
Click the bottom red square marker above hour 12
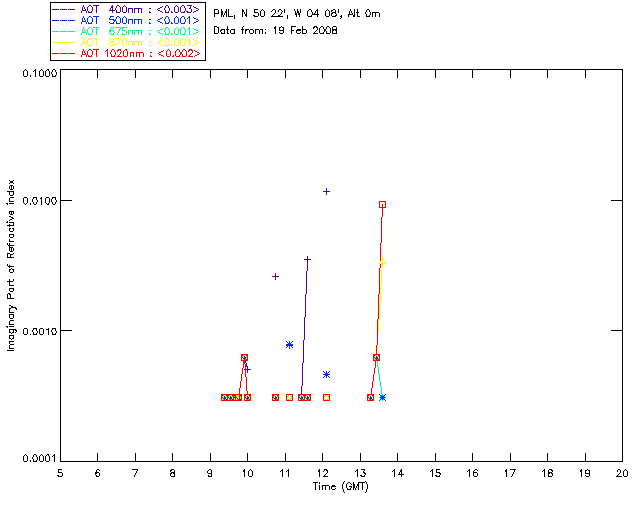click(x=327, y=397)
